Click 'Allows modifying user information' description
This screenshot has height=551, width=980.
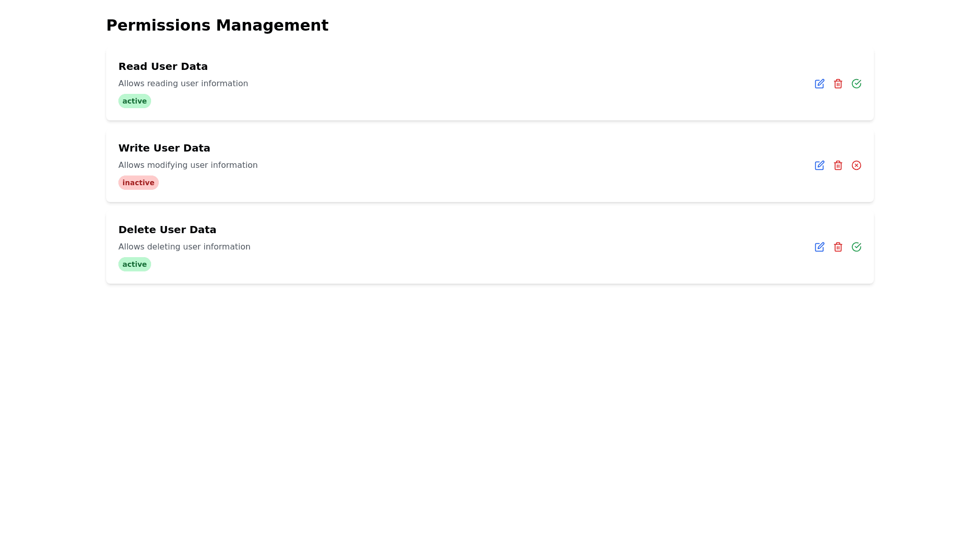coord(187,165)
